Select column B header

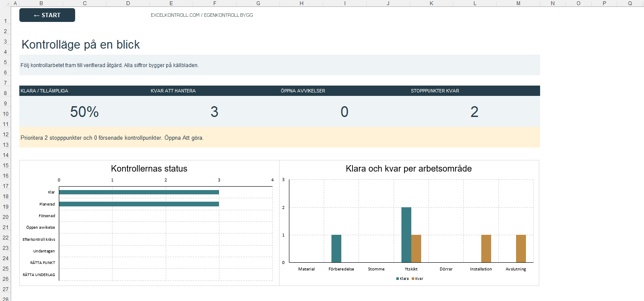coord(41,3)
